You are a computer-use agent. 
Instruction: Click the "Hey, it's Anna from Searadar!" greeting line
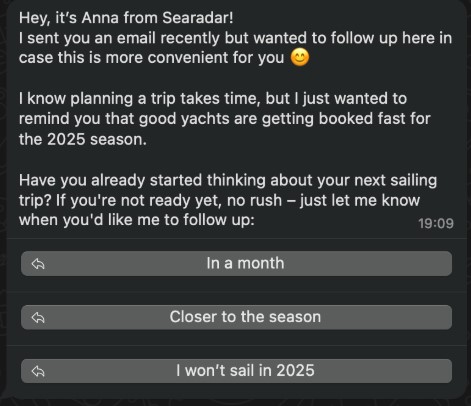click(x=126, y=18)
